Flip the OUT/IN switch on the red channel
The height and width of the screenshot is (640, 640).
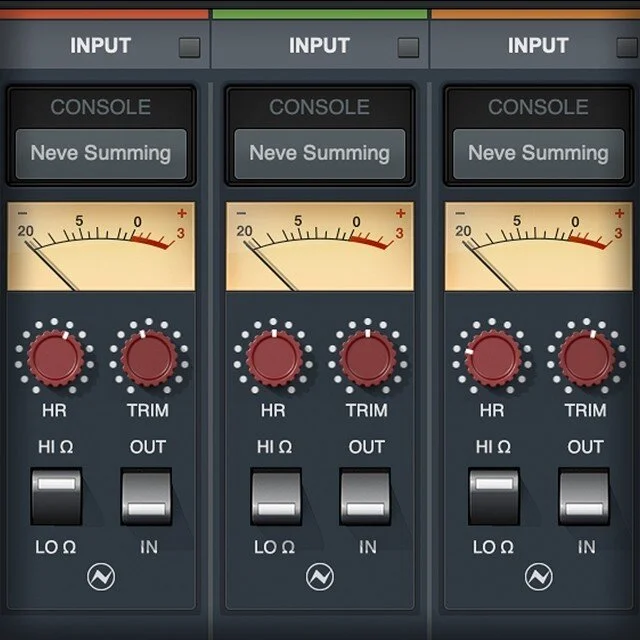[146, 496]
